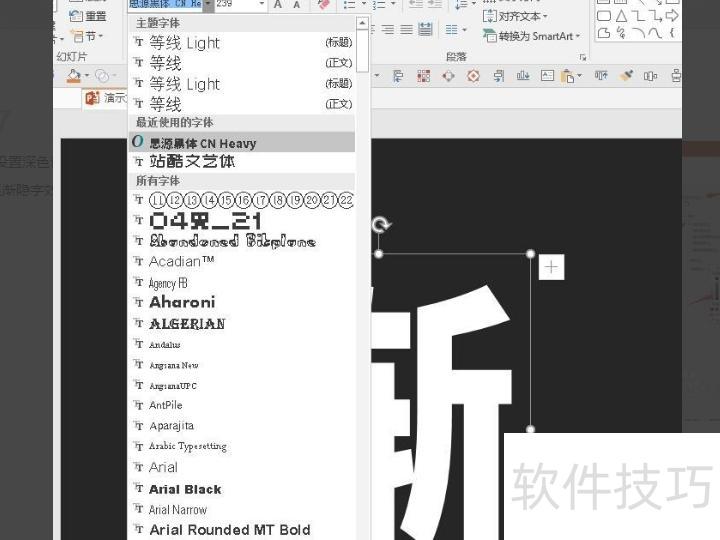Open the paste clipboard dropdown arrow
Viewport: 720px width, 540px height.
click(579, 76)
